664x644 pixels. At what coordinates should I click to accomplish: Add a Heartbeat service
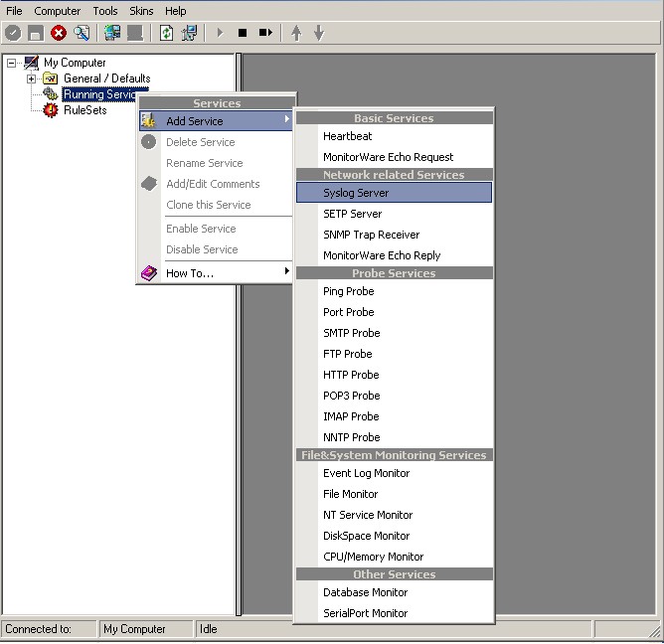[x=395, y=136]
